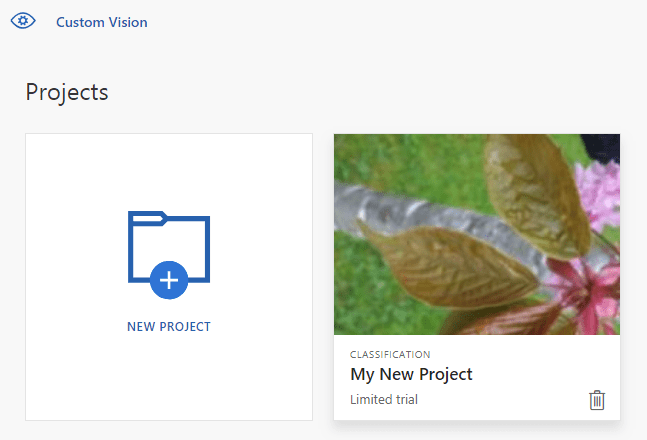Screen dimensions: 647x440
Task: Click the folder tab of new project icon
Action: tap(147, 216)
